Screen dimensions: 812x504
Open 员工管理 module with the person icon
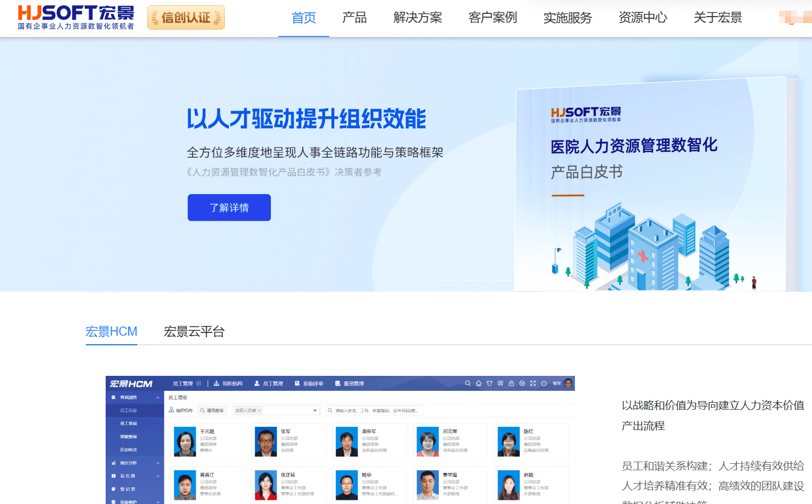(x=269, y=383)
